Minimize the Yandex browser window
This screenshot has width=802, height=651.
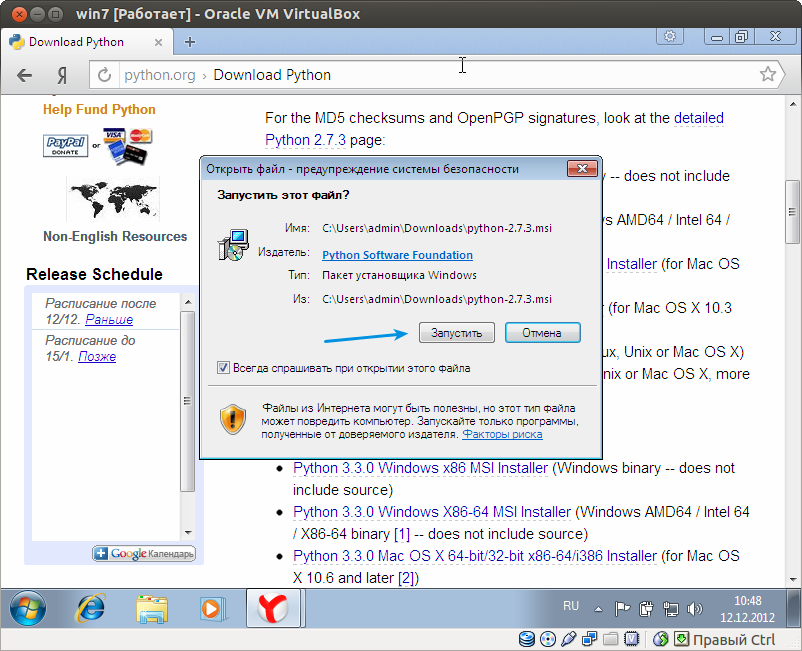coord(717,37)
